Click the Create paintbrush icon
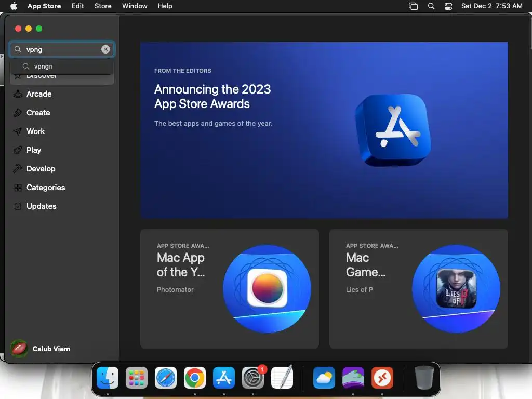Screen dimensions: 532x399 click(x=18, y=113)
